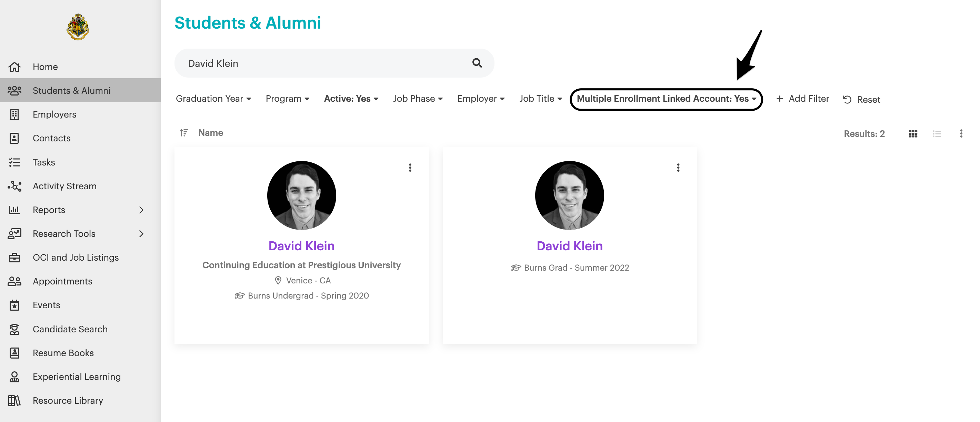Open David Klein Burns Grad profile link

click(x=569, y=246)
